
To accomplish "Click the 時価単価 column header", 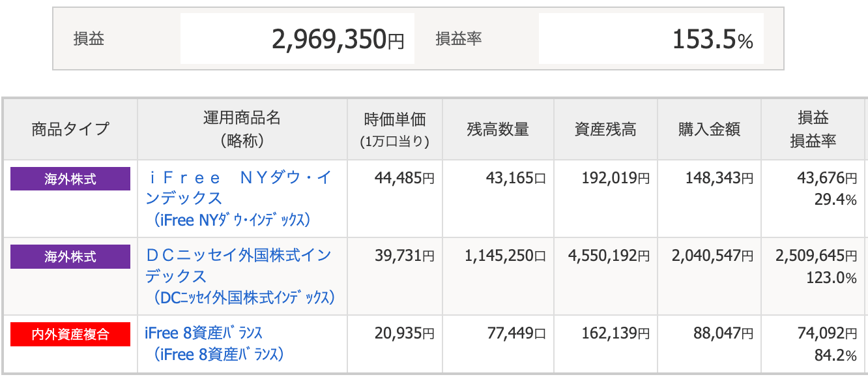I will click(x=394, y=128).
